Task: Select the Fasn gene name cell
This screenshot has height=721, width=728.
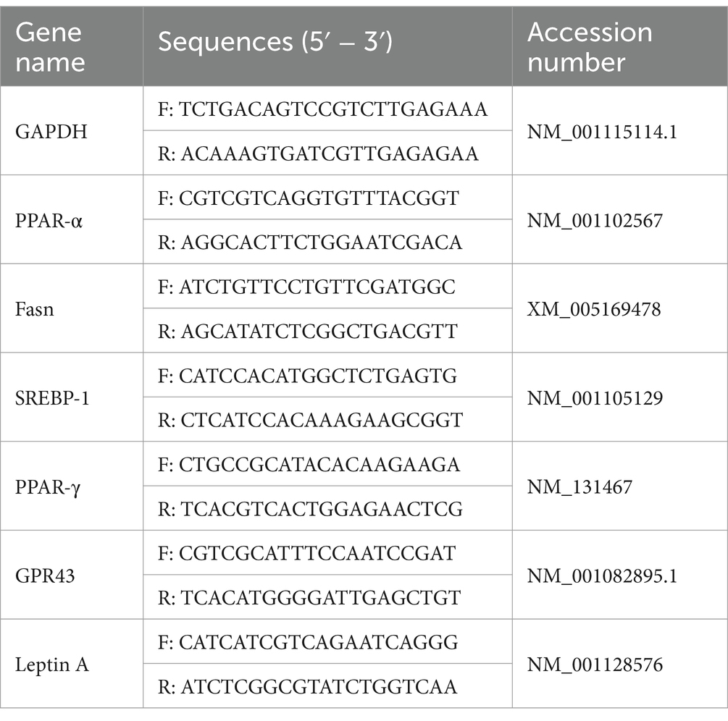Action: (72, 308)
